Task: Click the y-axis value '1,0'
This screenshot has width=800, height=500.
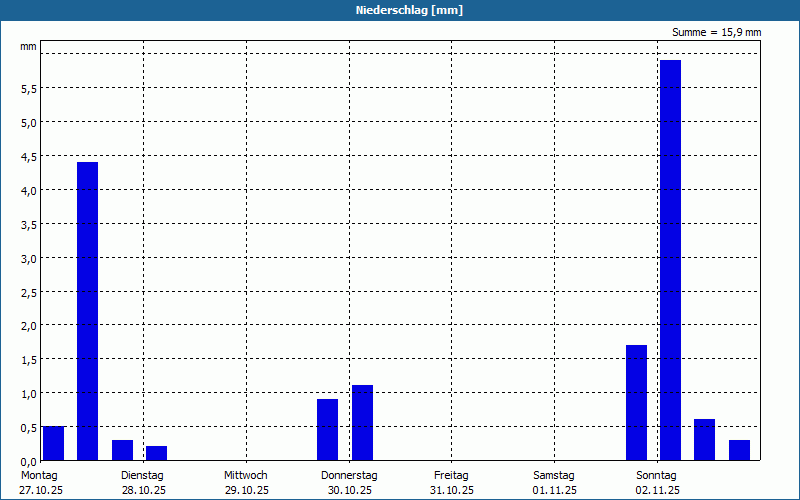Action: pyautogui.click(x=29, y=394)
